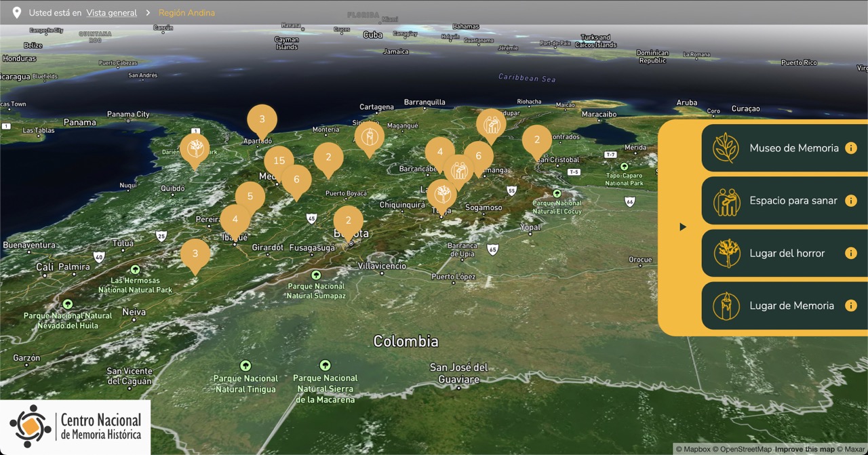Viewport: 868px width, 455px height.
Task: Click the Sogamoso town label
Action: click(484, 207)
